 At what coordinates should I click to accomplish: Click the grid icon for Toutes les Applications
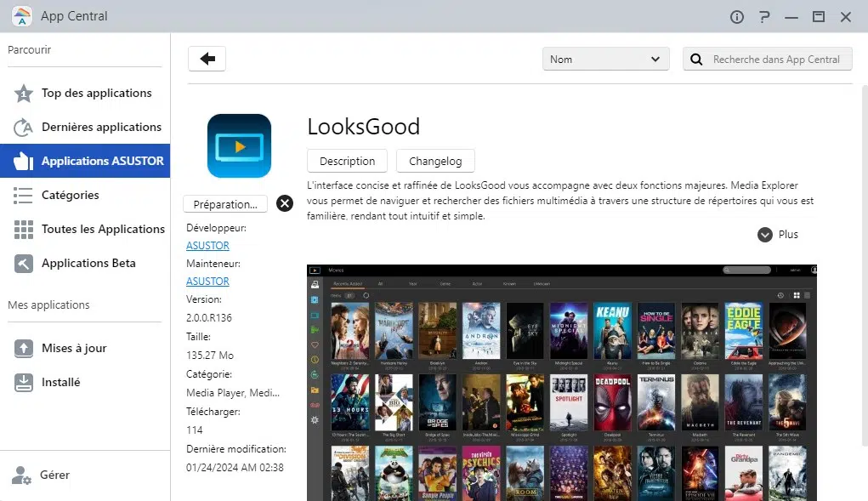tap(23, 229)
